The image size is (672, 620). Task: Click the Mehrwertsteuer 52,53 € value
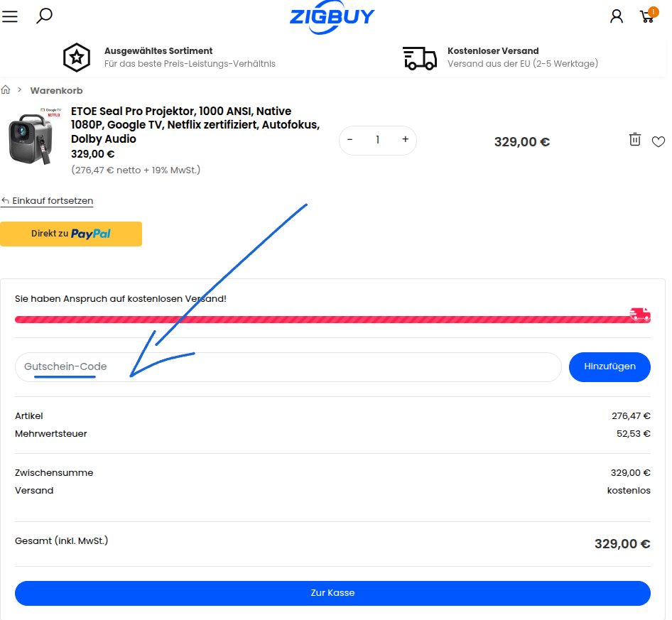click(633, 434)
